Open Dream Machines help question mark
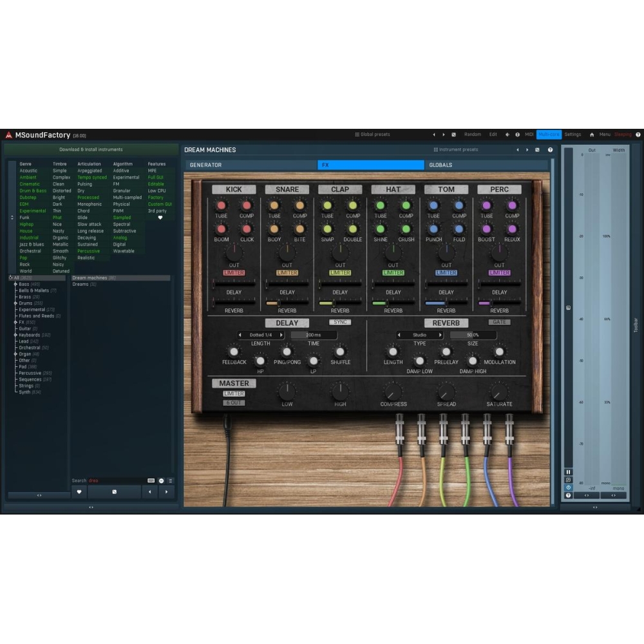This screenshot has height=644, width=644. [550, 150]
